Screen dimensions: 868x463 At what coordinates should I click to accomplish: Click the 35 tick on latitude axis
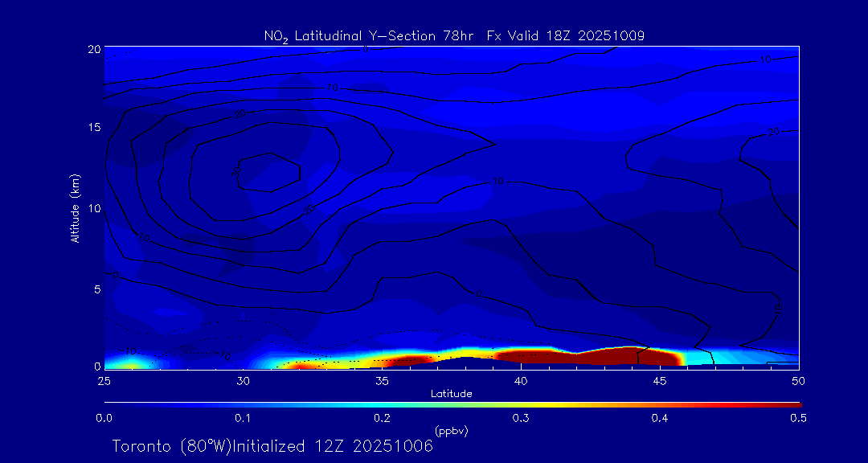(x=382, y=379)
